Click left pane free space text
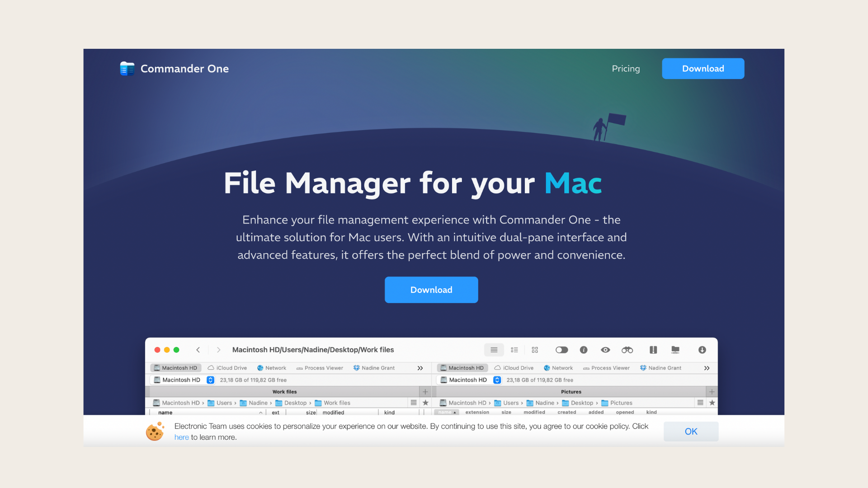The width and height of the screenshot is (868, 488). click(x=253, y=380)
